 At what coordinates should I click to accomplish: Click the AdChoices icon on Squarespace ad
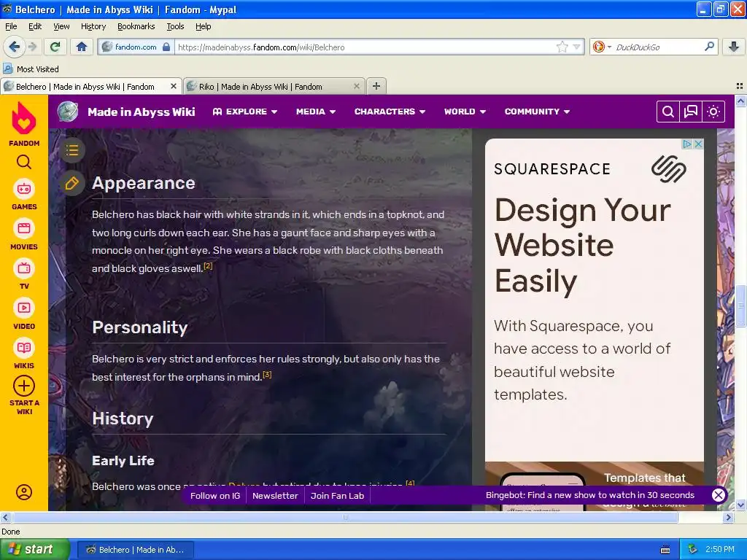click(686, 144)
